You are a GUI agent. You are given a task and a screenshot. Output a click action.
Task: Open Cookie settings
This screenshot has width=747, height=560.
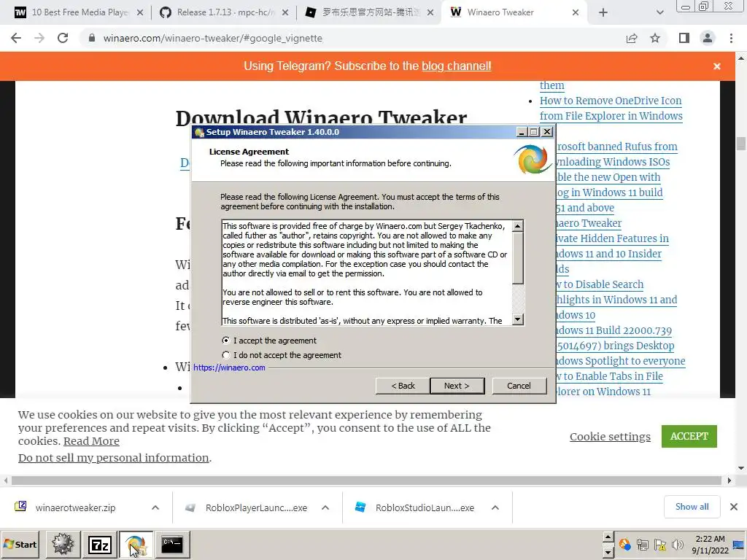click(x=610, y=437)
